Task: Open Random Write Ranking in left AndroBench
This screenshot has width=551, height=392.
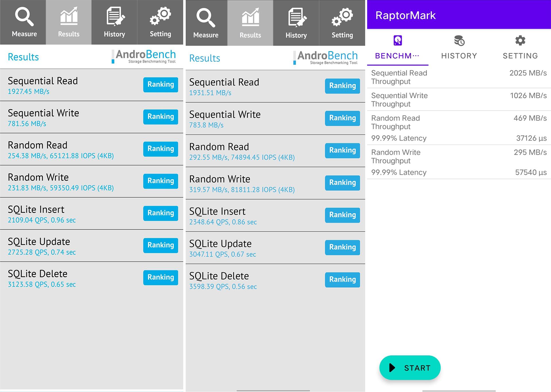Action: point(161,181)
